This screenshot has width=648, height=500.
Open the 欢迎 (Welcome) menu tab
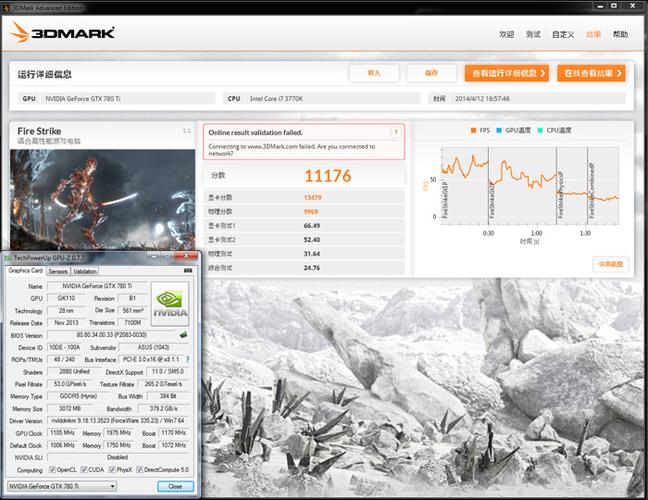pos(506,34)
